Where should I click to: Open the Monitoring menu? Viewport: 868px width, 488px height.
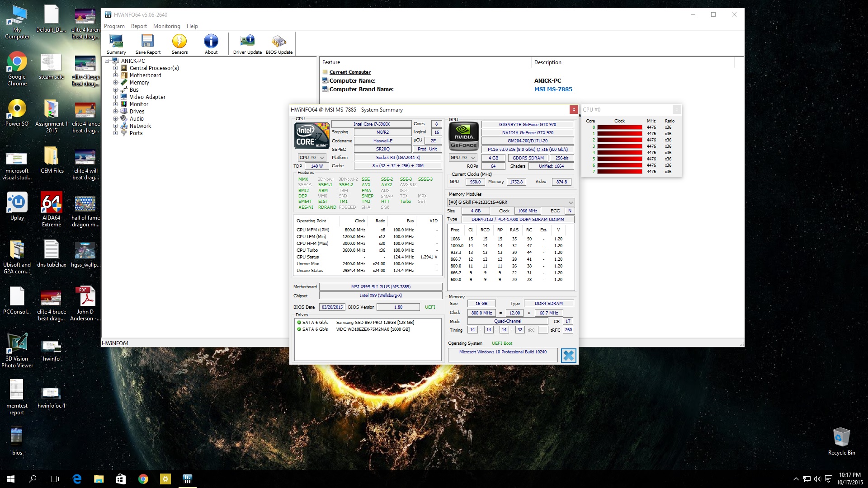point(166,26)
